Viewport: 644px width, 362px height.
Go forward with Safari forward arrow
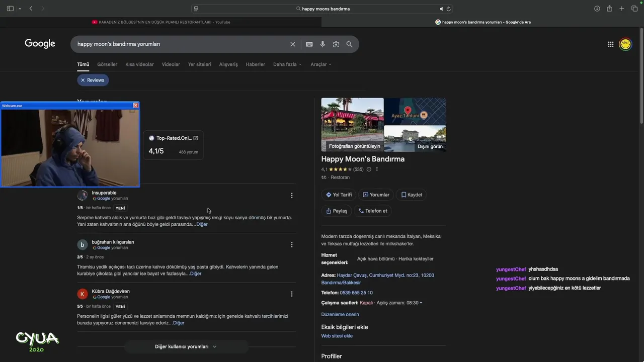pos(43,9)
